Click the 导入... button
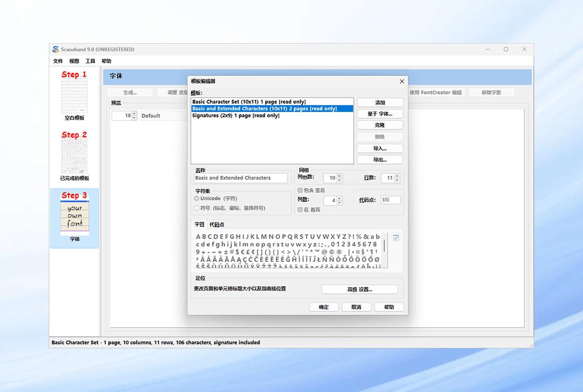583x392 pixels. 380,148
